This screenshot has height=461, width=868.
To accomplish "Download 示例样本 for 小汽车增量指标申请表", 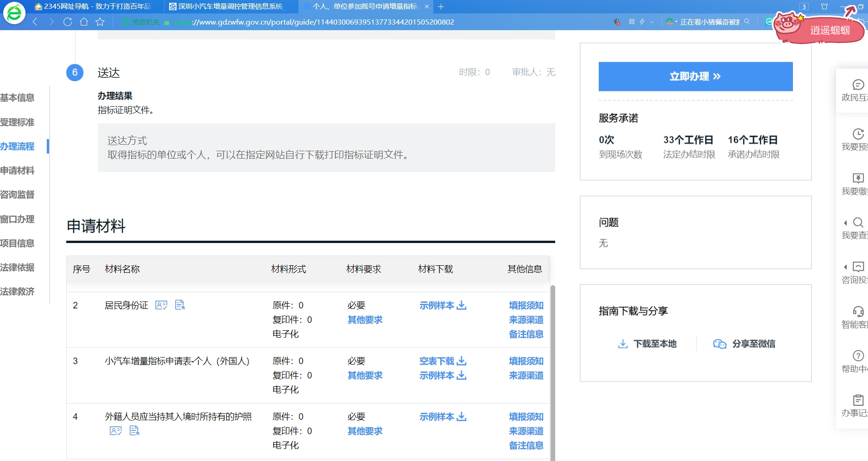I will (443, 375).
